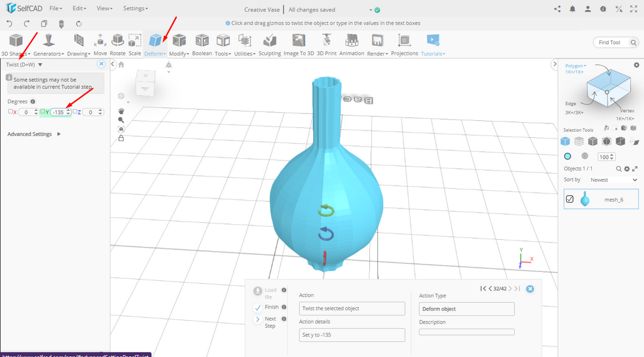
Task: Click the viewport home view icon
Action: click(121, 65)
